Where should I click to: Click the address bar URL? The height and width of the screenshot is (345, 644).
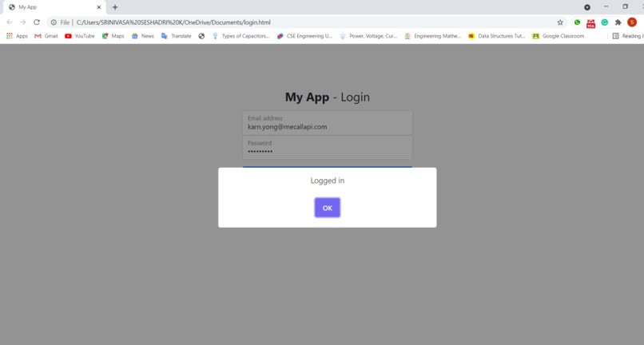point(173,22)
